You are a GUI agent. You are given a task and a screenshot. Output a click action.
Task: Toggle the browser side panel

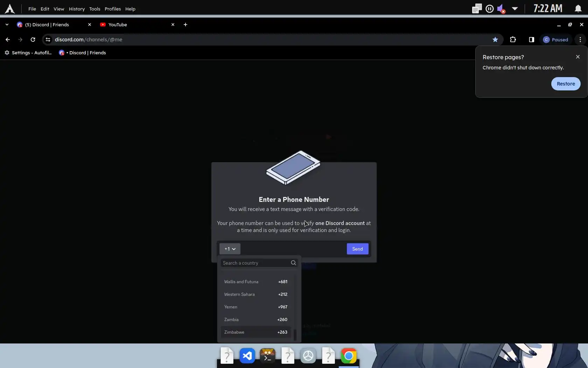click(532, 40)
